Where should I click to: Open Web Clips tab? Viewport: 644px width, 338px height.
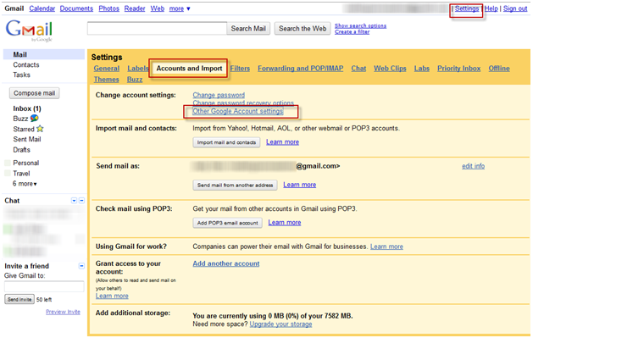tap(390, 69)
